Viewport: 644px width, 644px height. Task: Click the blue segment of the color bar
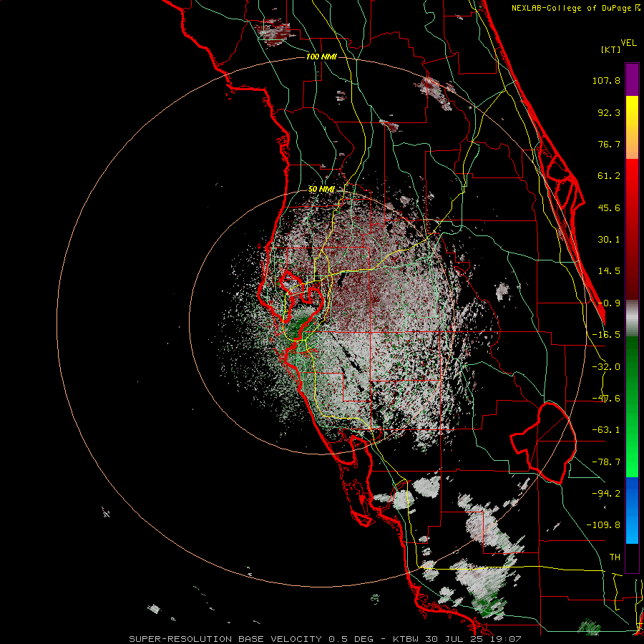[x=632, y=510]
